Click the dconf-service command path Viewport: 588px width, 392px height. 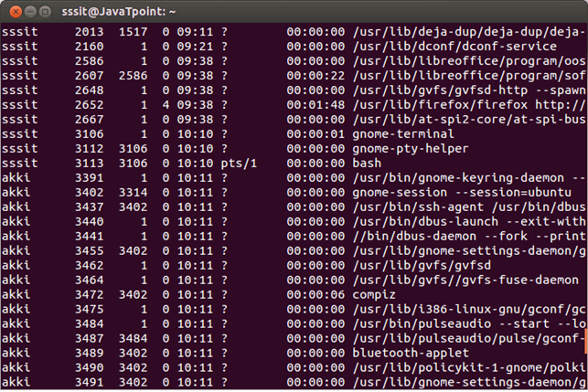pos(454,47)
